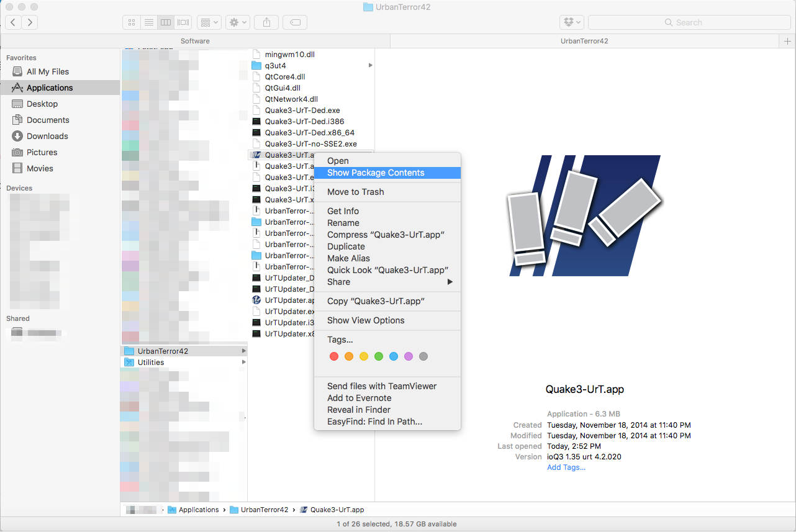Click the Edit Tags toolbar icon

(x=294, y=22)
